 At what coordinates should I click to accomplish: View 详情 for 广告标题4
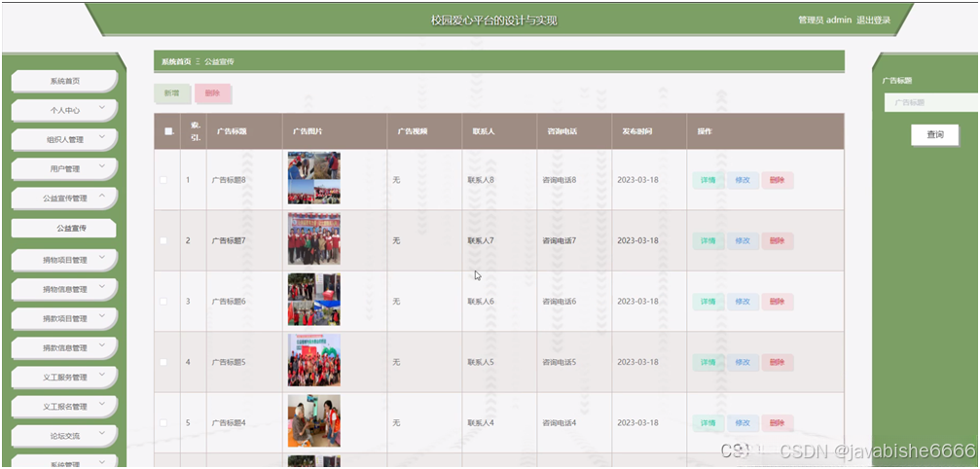pyautogui.click(x=708, y=423)
